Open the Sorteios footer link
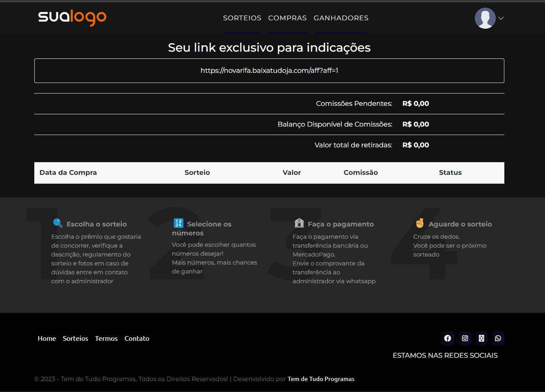 [x=75, y=339]
